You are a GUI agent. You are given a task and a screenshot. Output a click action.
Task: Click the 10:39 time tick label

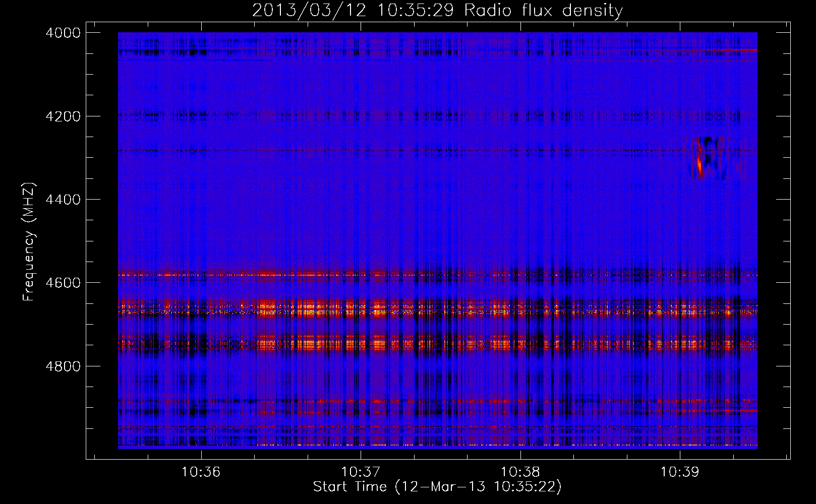pos(680,472)
